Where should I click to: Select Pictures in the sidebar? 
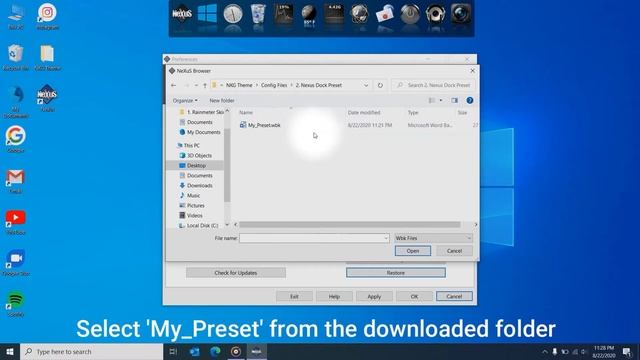192,205
